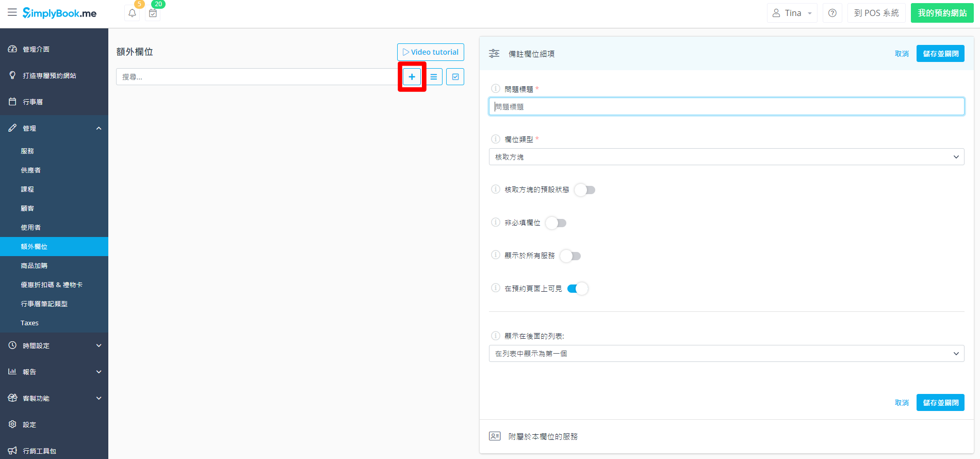Click the clock icon for 時間設定
The height and width of the screenshot is (459, 980).
click(x=12, y=345)
